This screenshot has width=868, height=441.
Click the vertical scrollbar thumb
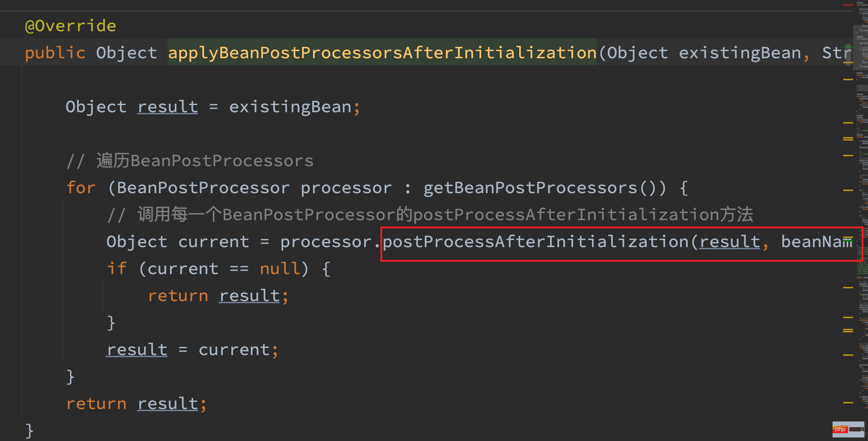(848, 55)
